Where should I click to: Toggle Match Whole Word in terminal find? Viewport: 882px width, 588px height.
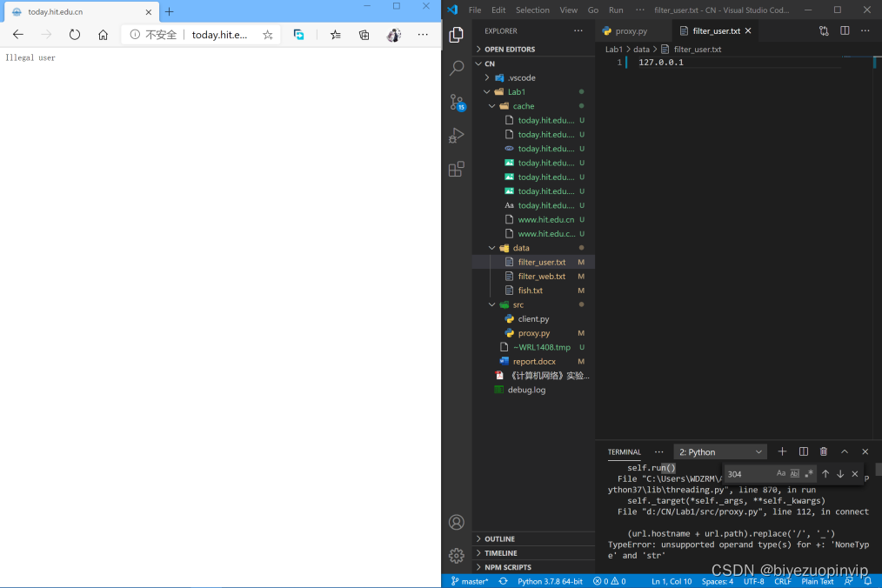tap(795, 474)
